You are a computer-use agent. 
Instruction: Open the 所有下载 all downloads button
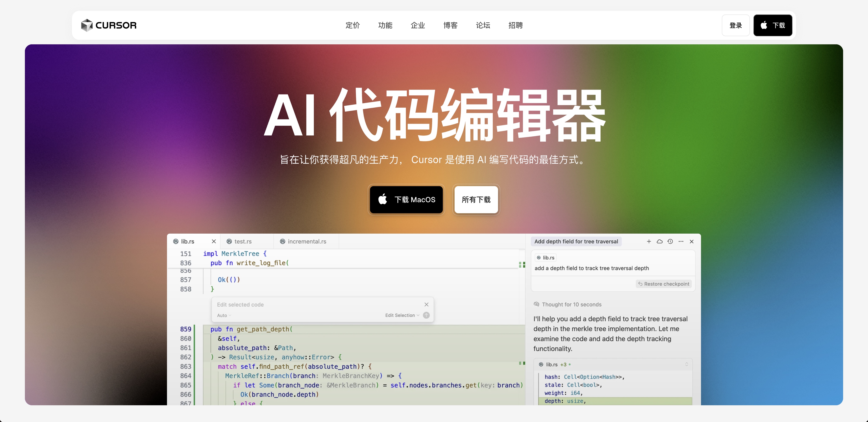(x=476, y=200)
